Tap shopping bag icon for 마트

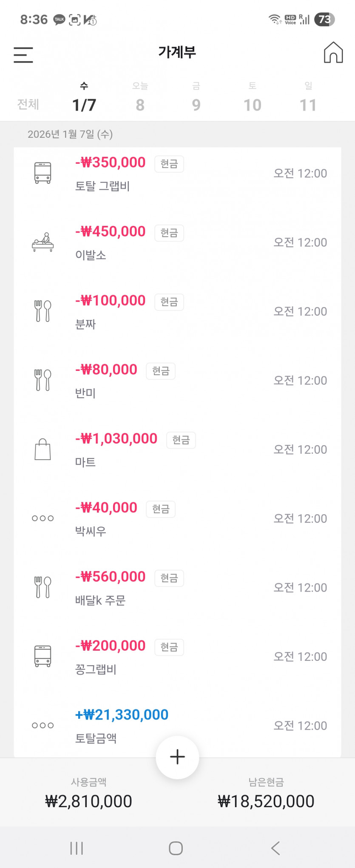pos(43,450)
